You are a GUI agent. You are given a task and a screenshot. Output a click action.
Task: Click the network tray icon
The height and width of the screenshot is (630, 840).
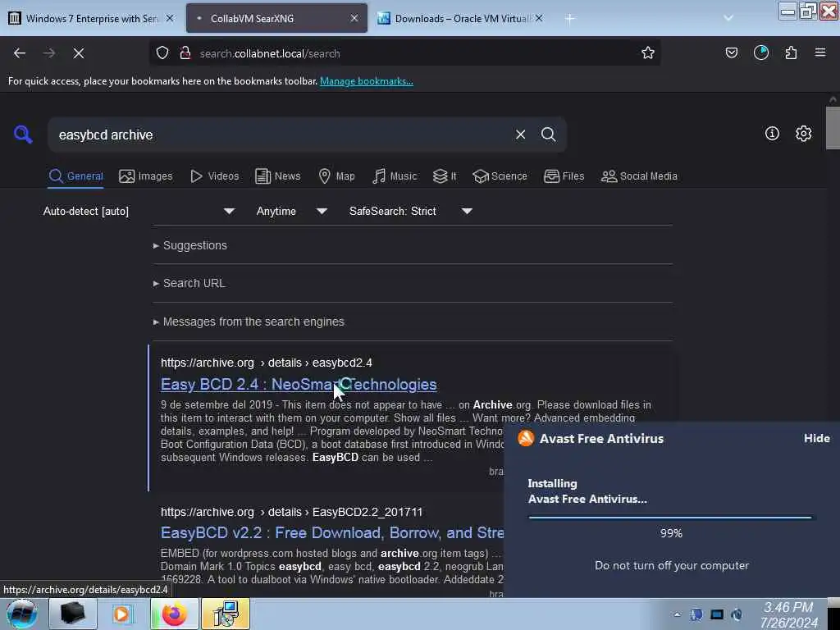pos(717,614)
